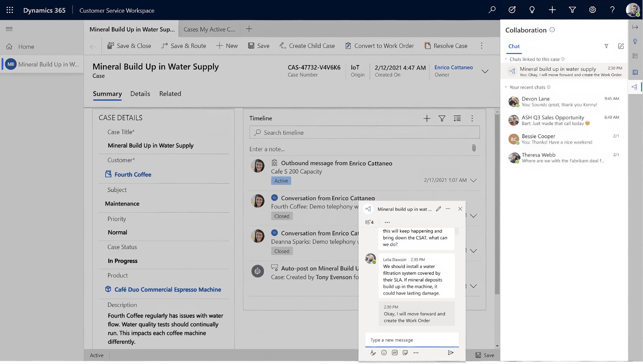Click Create Child Case
Screen dimensions: 643x364
point(307,46)
